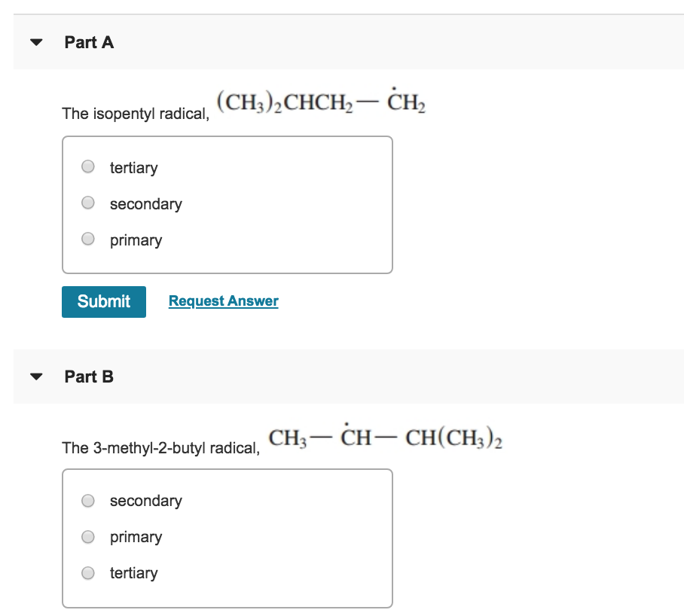Click the Part B section header

87,376
